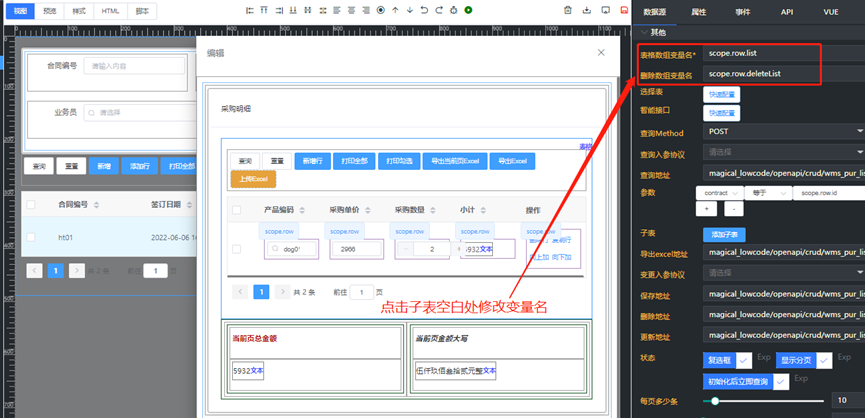This screenshot has width=865, height=418.
Task: Tick the header checkbox in 采购明细 table
Action: [237, 210]
